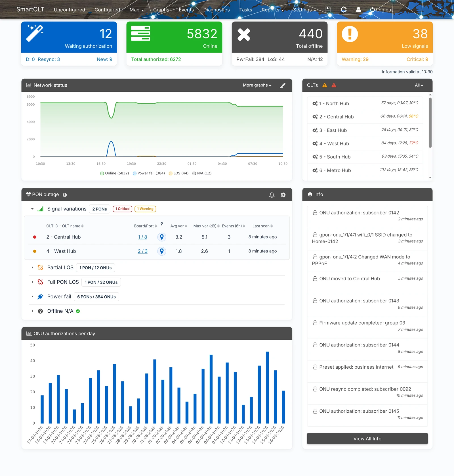Click the SmartOLT brand link

point(30,9)
